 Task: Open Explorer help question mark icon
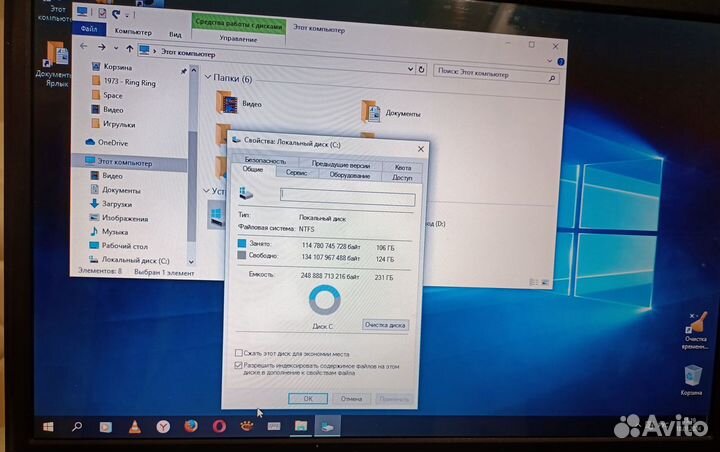click(x=561, y=62)
